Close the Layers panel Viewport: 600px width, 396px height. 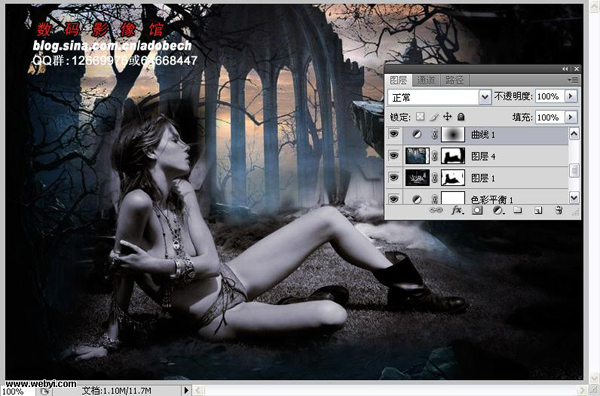point(576,69)
